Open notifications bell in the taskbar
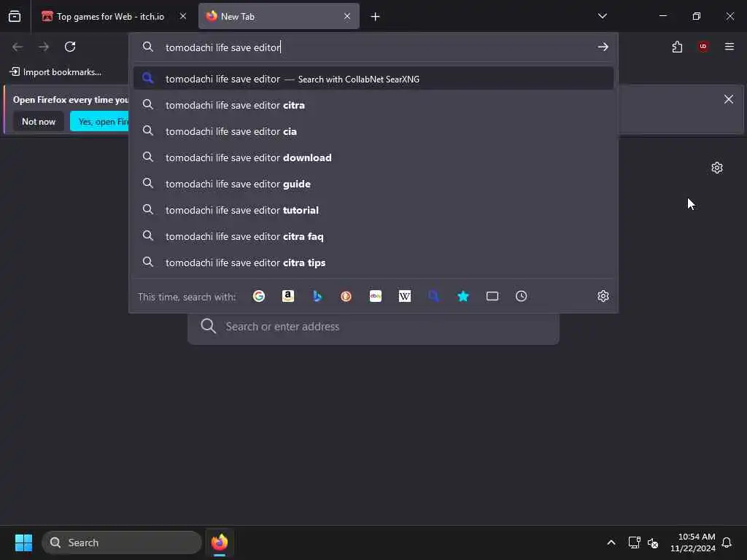The width and height of the screenshot is (747, 560). point(727,542)
